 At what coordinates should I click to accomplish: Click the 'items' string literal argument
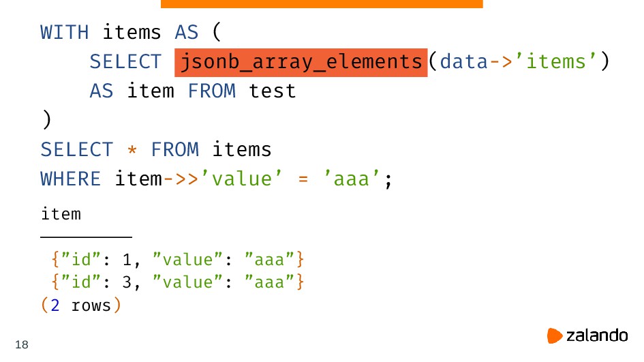(x=555, y=62)
